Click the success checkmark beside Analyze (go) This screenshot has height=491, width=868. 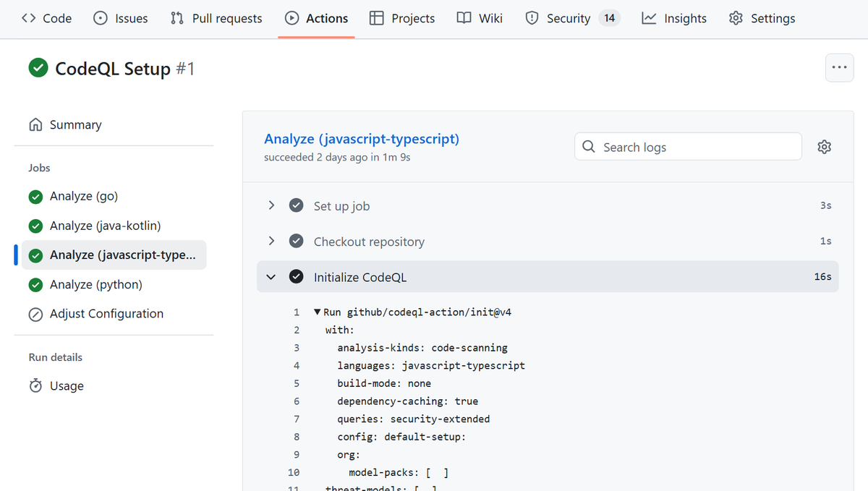(x=35, y=196)
